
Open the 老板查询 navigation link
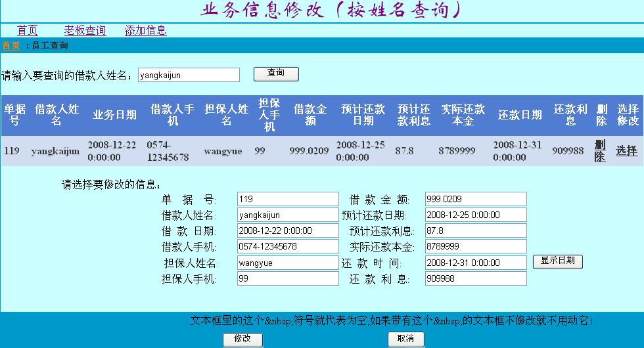pyautogui.click(x=85, y=30)
